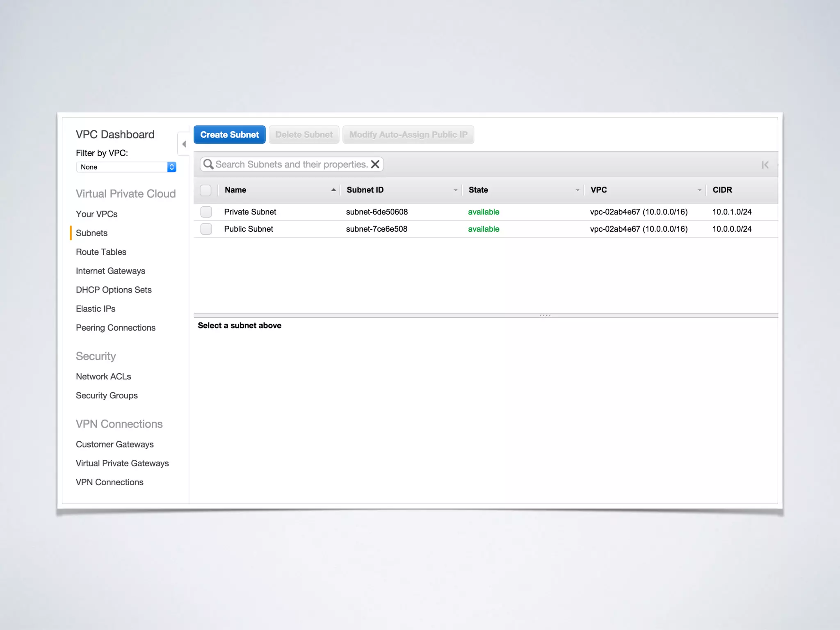This screenshot has height=630, width=840.
Task: Check the Private Subnet row checkbox
Action: pyautogui.click(x=206, y=212)
